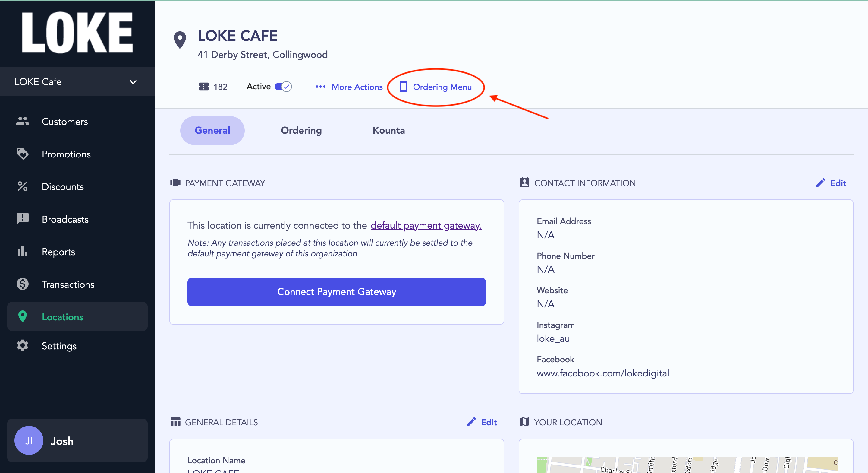Open the Josh user profile menu

coord(77,440)
